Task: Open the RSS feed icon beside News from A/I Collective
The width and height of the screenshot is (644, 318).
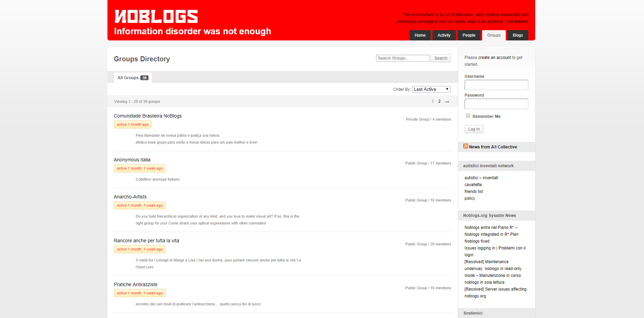Action: [466, 146]
